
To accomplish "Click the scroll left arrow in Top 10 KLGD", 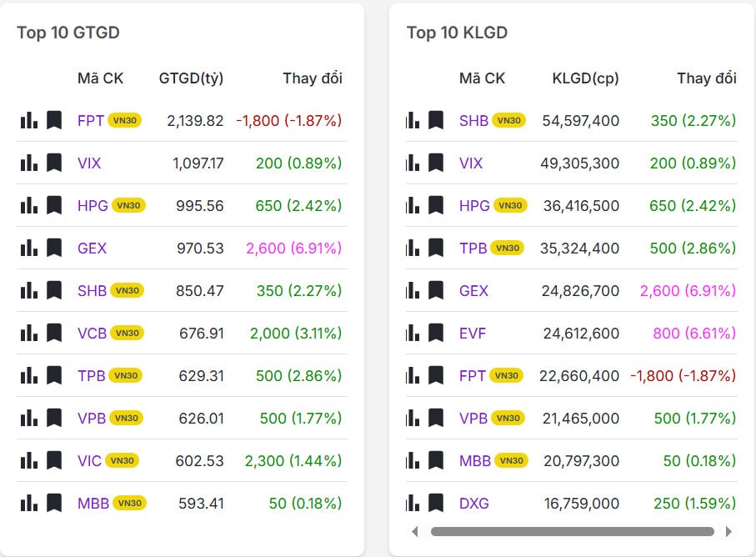I will (x=415, y=531).
